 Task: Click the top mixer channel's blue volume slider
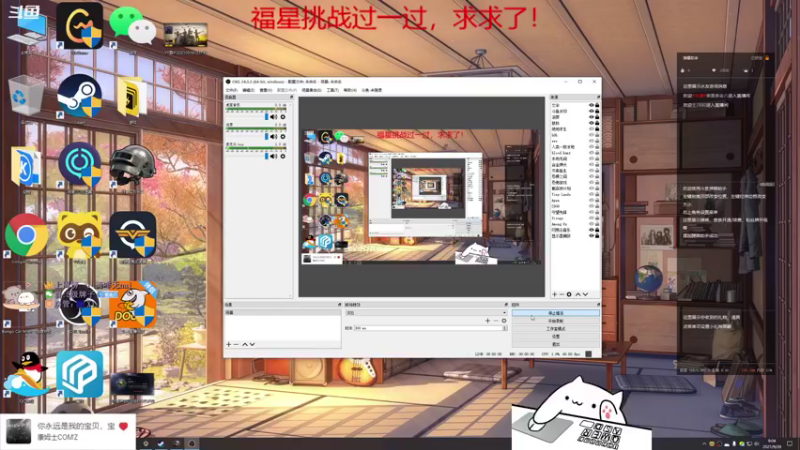(x=266, y=117)
